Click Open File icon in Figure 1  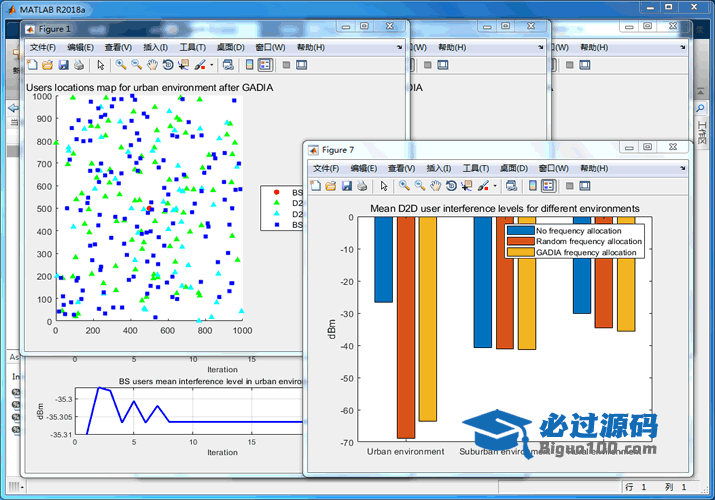47,65
